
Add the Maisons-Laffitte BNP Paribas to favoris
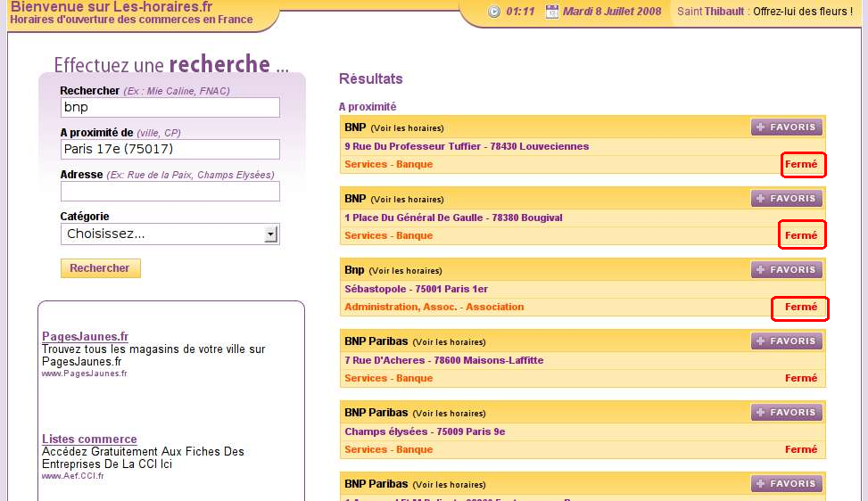pos(787,341)
